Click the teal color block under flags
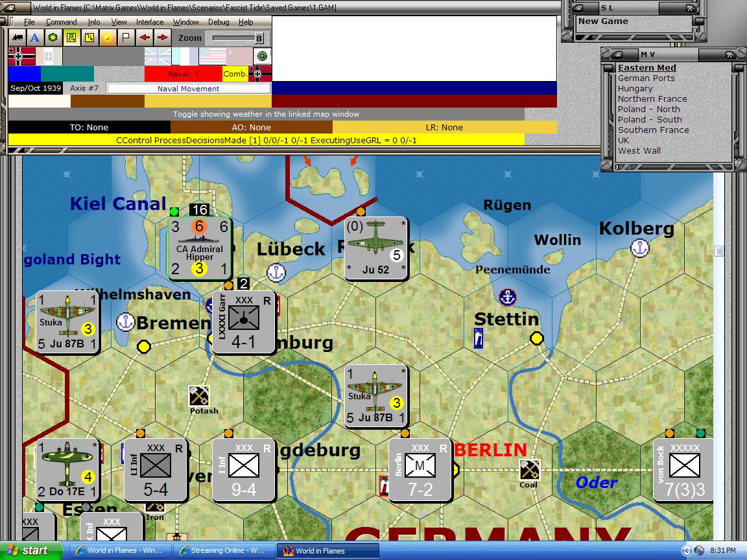 tap(67, 74)
